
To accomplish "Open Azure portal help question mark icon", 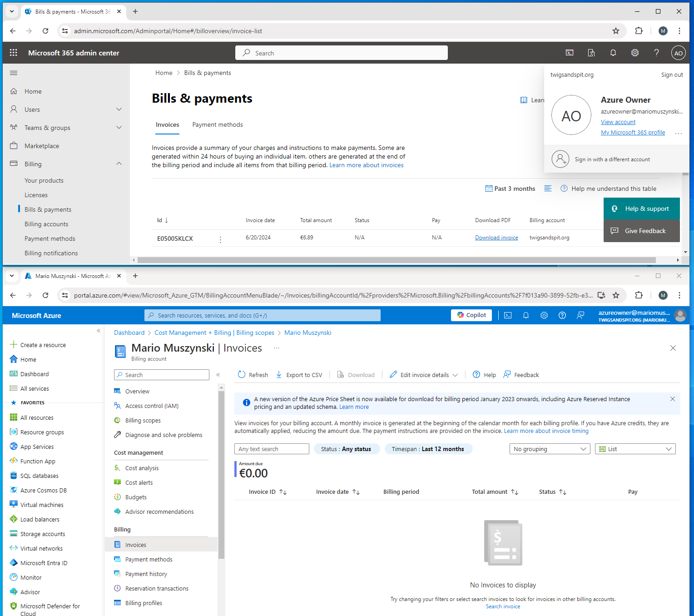I will [562, 315].
